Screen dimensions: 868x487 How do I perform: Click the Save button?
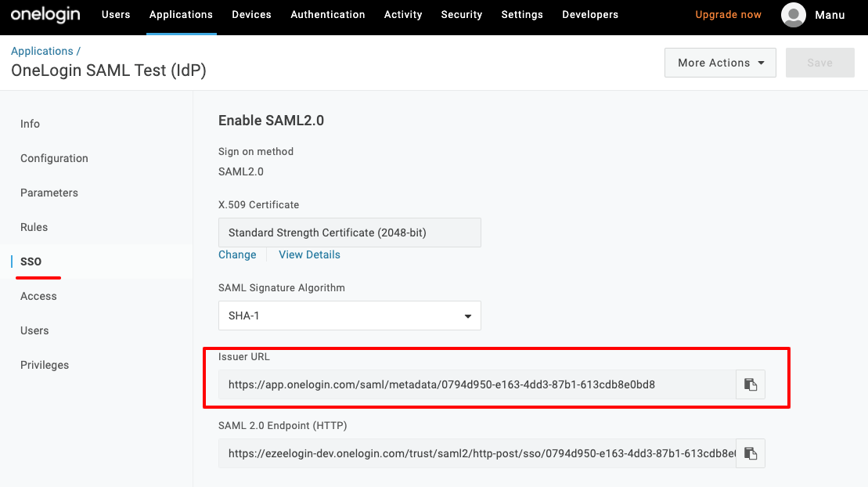tap(819, 63)
